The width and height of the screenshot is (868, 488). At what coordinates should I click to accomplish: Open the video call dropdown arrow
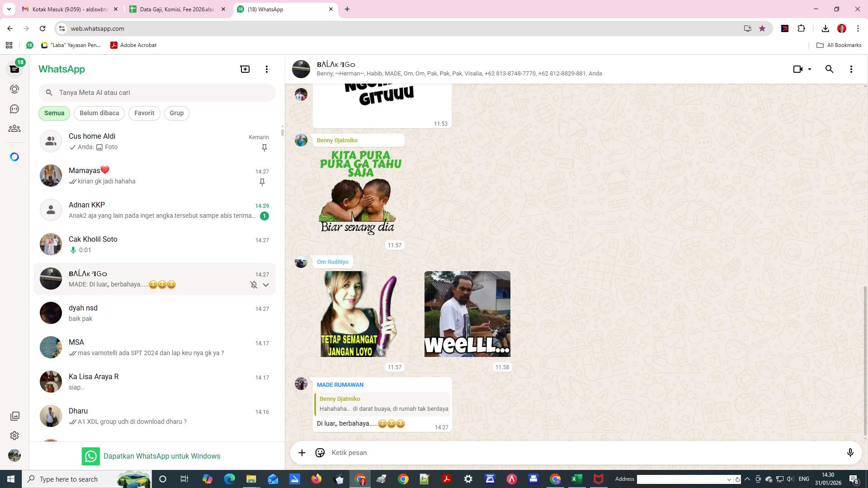click(809, 69)
